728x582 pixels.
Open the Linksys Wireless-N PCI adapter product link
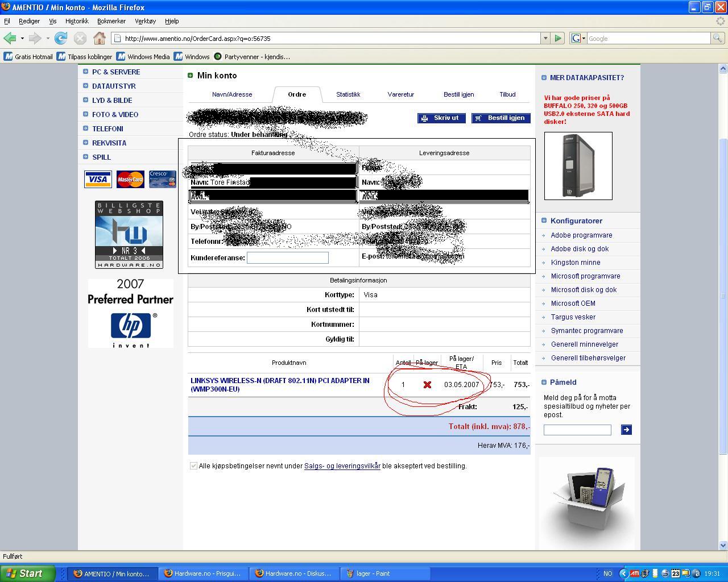click(280, 385)
